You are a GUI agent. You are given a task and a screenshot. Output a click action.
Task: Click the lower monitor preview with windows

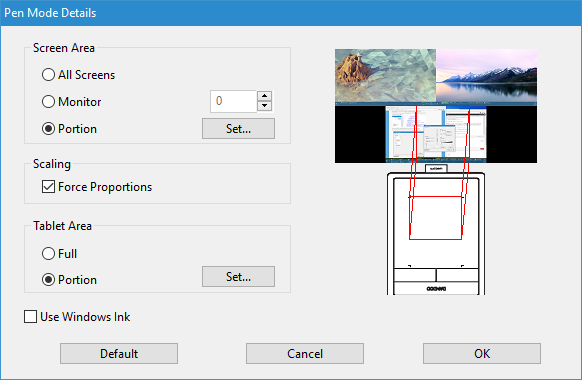[436, 134]
